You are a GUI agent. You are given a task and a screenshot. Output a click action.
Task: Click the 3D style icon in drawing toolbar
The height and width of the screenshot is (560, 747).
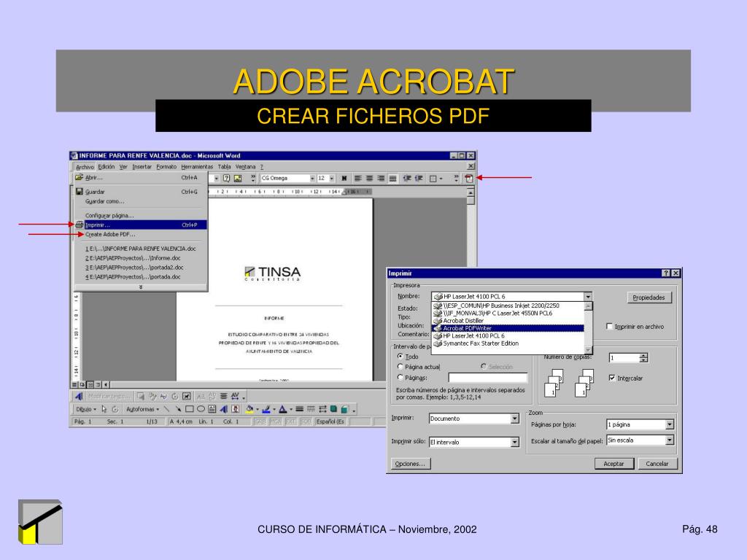pos(345,409)
